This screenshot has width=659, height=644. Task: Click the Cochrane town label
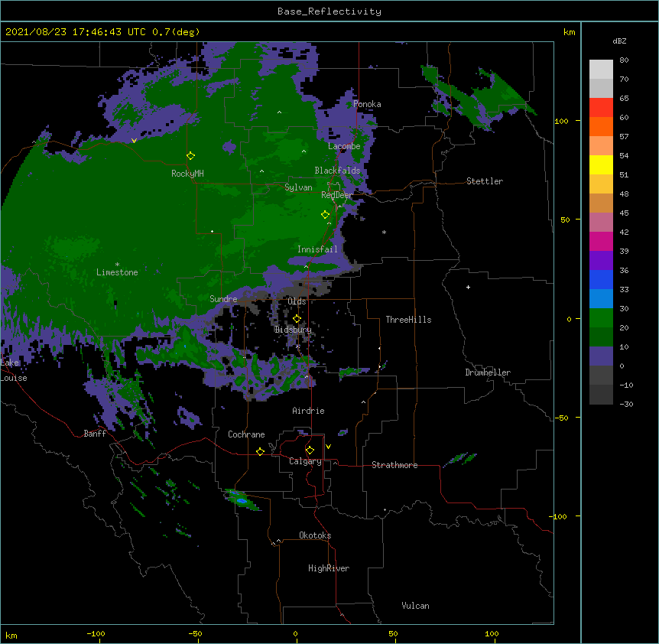[x=246, y=434]
